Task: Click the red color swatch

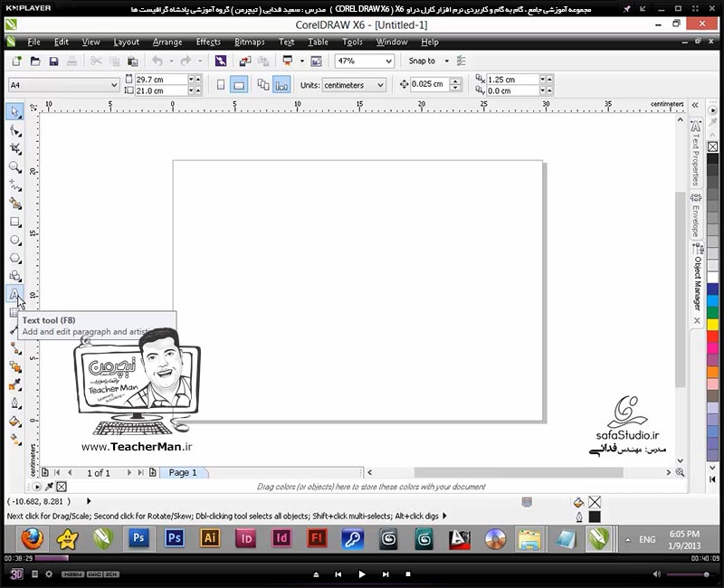Action: [x=712, y=337]
